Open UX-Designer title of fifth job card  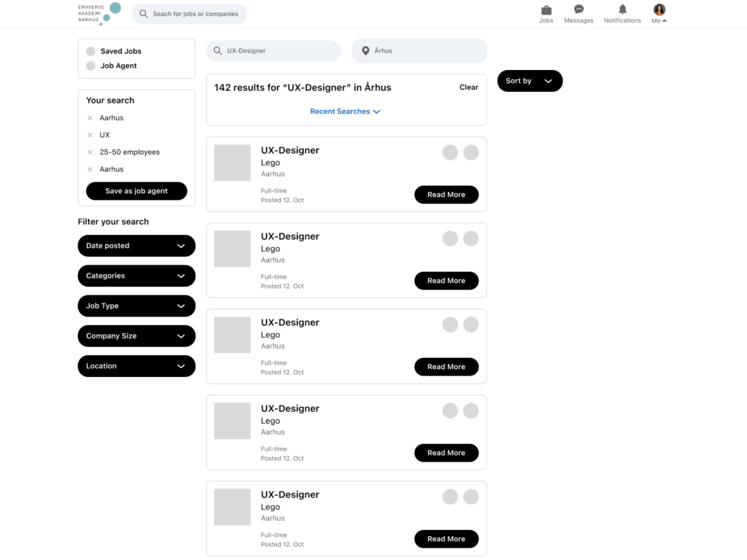[290, 495]
